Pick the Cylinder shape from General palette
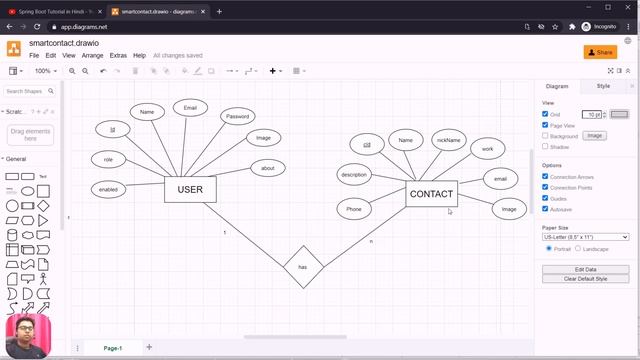The image size is (640, 360). (12, 235)
